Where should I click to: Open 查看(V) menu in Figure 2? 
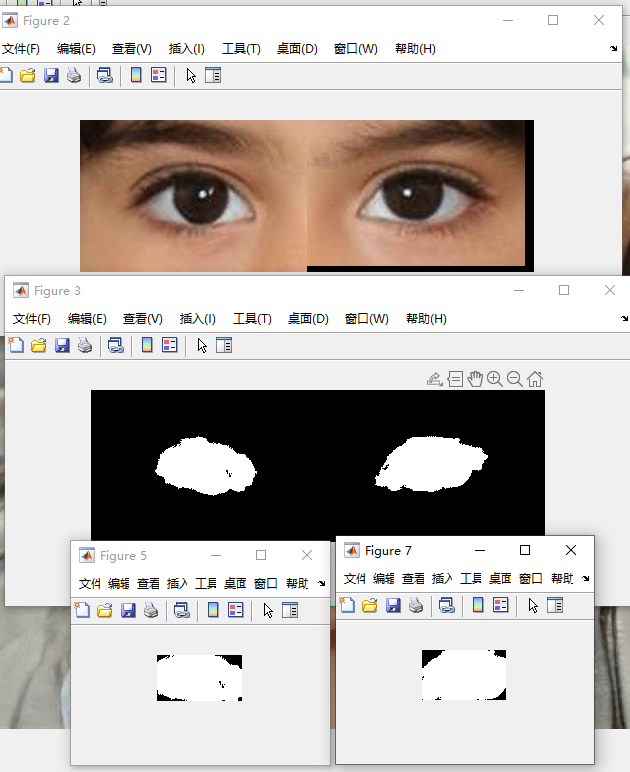(131, 49)
